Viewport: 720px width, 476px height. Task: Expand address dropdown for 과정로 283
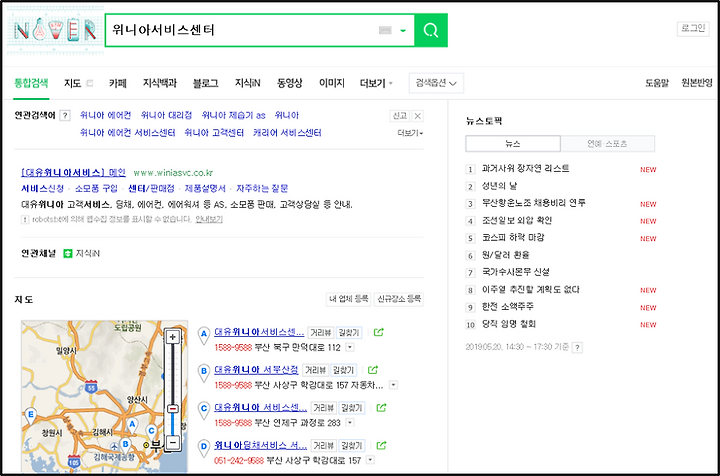coord(350,423)
